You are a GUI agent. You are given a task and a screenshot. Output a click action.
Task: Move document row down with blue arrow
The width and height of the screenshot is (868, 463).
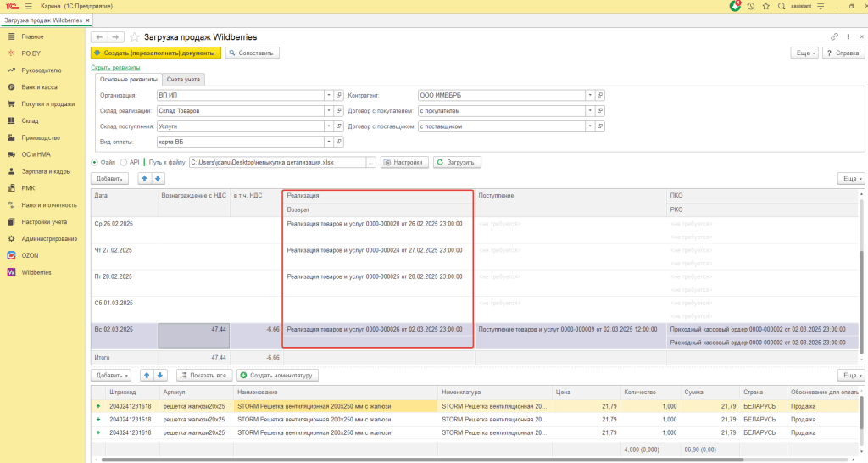click(x=158, y=178)
